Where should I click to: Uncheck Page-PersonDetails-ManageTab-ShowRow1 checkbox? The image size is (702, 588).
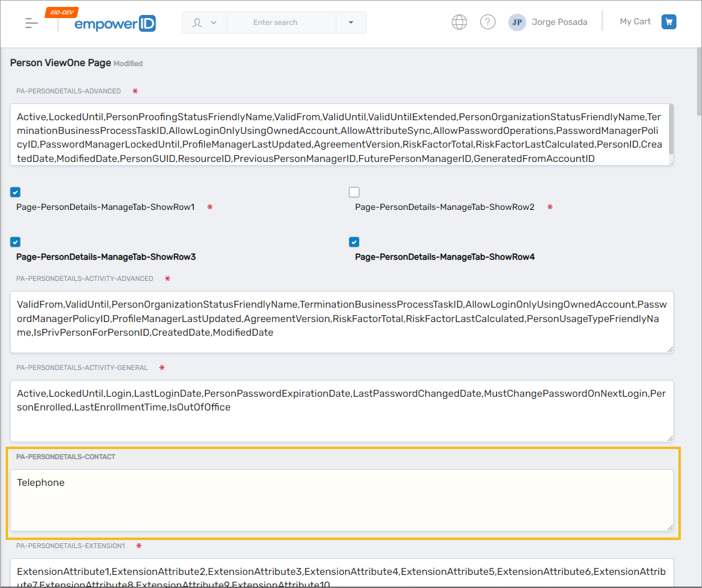(x=16, y=192)
